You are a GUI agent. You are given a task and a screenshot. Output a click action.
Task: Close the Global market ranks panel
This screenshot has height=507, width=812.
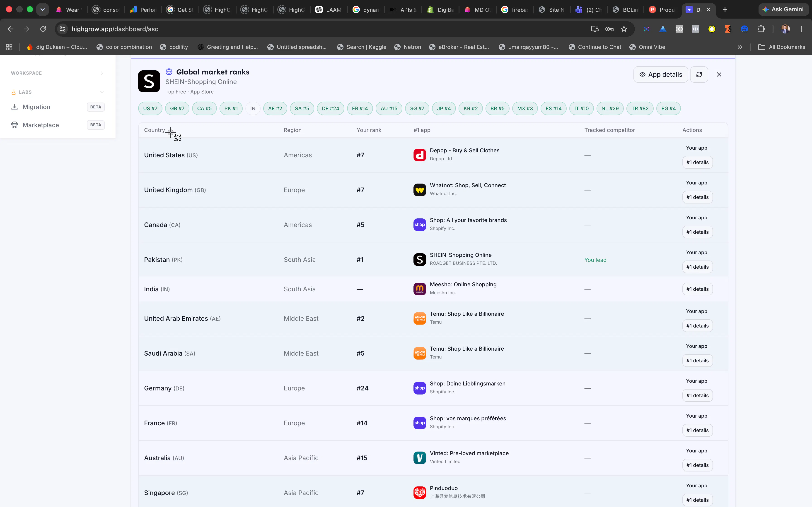(x=719, y=74)
